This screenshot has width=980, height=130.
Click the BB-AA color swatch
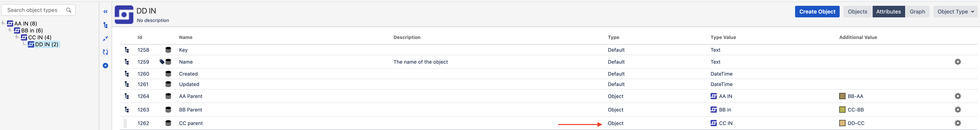tap(842, 96)
